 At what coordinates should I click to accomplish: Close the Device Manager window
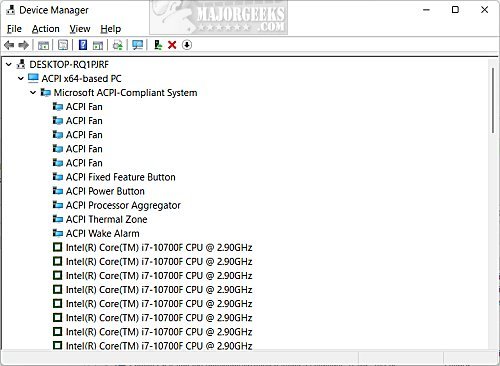[484, 10]
